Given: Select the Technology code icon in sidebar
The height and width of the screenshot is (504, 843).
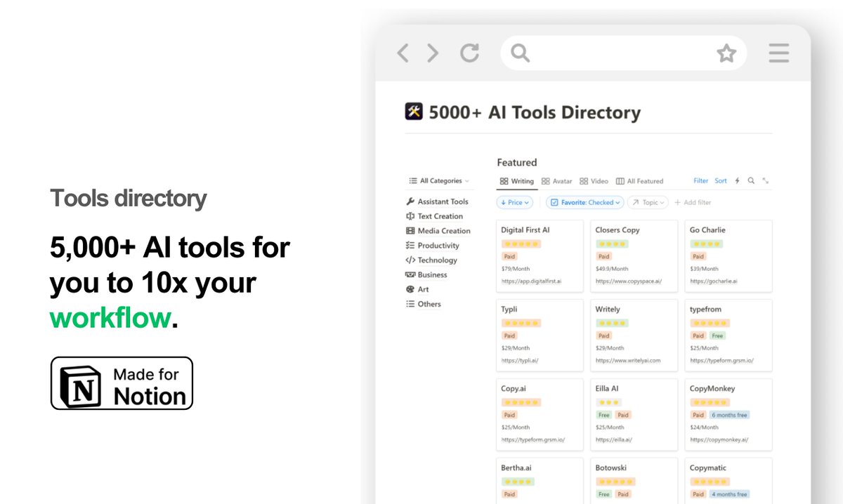Looking at the screenshot, I should [x=411, y=260].
